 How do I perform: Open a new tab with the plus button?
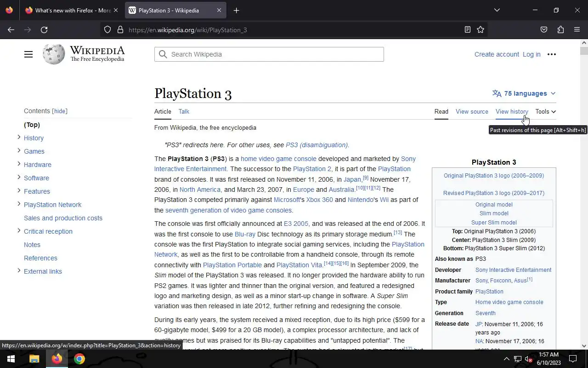[x=236, y=10]
